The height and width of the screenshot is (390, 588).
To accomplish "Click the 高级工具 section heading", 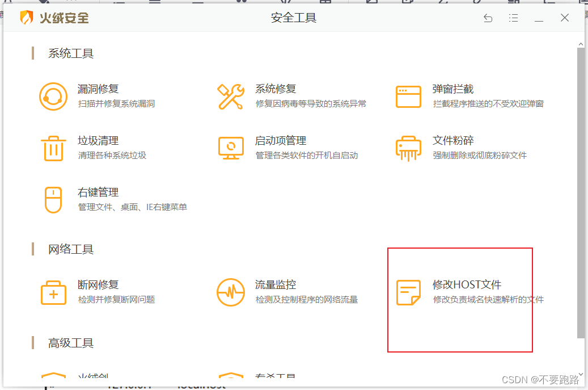I will [71, 343].
